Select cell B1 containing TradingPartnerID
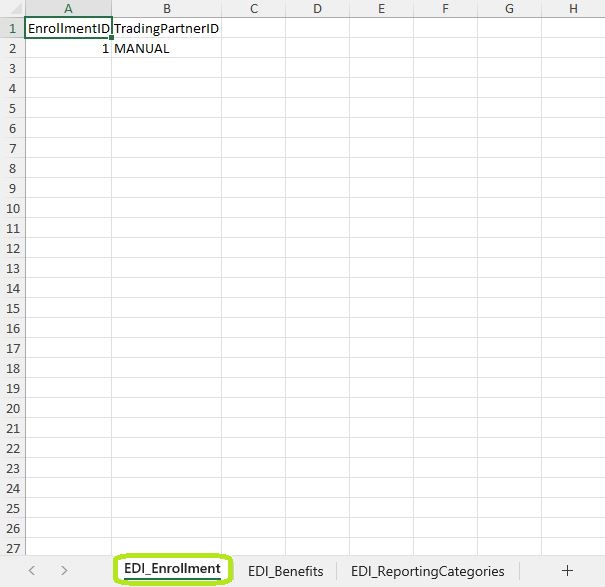 (166, 28)
